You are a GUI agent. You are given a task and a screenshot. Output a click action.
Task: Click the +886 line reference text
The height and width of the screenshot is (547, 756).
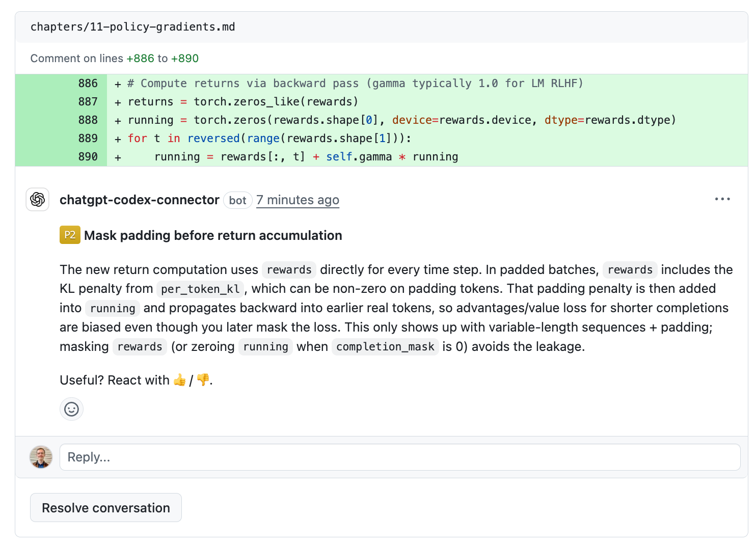pyautogui.click(x=140, y=59)
